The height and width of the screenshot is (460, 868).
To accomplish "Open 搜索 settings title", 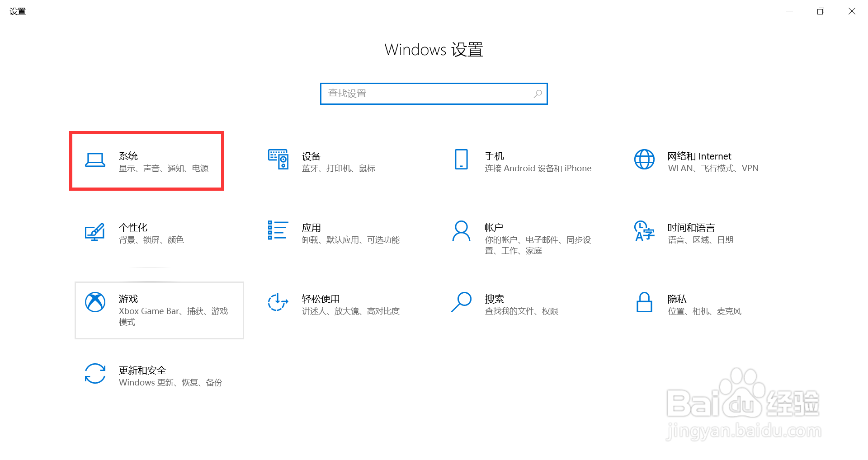I will coord(494,299).
